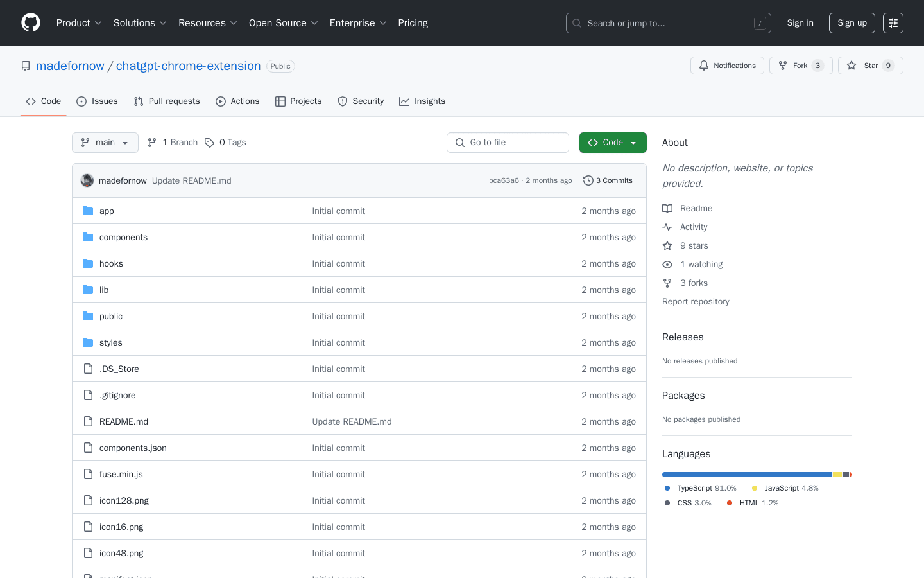Switch to the Pull requests tab
The image size is (924, 578).
pyautogui.click(x=167, y=101)
